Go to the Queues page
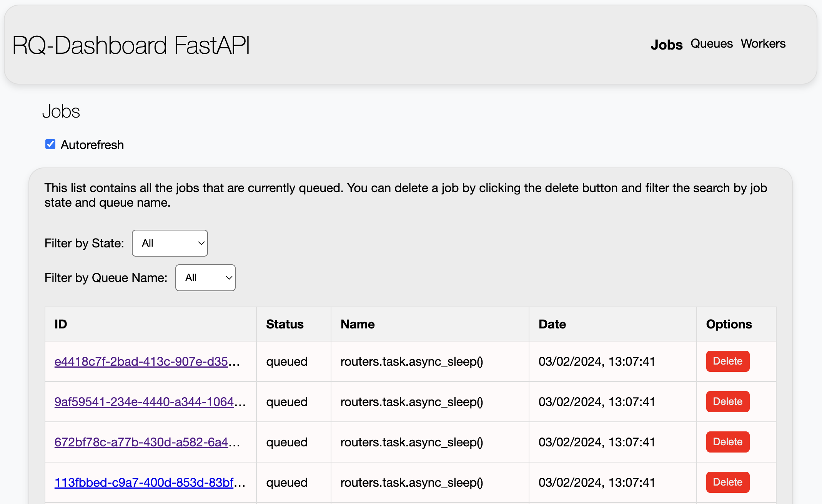The width and height of the screenshot is (822, 504). [x=712, y=43]
